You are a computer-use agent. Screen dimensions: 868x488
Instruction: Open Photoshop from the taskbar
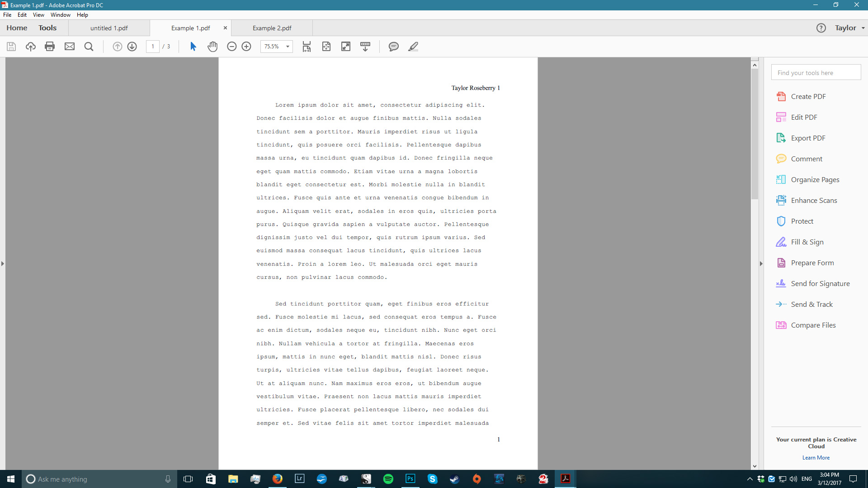click(x=410, y=479)
